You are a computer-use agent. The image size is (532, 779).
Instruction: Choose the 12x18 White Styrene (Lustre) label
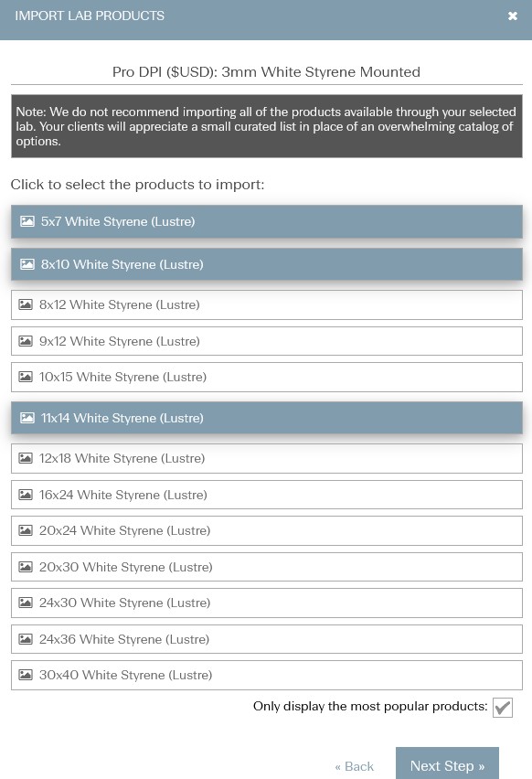(122, 459)
